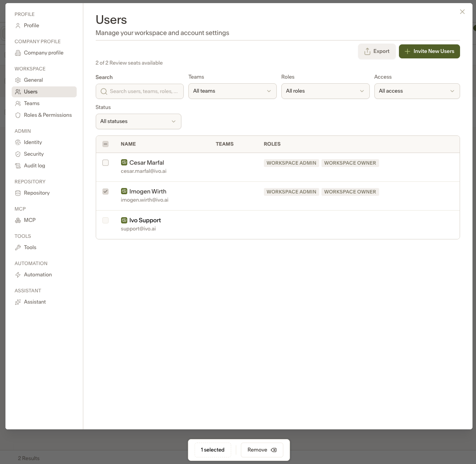Viewport: 476px width, 464px height.
Task: Click the green badge icon beside Imogen Wirth
Action: point(124,191)
